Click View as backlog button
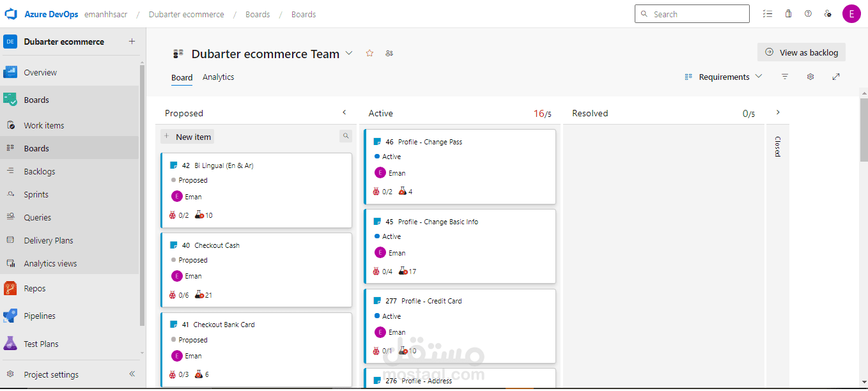868x391 pixels. 802,52
